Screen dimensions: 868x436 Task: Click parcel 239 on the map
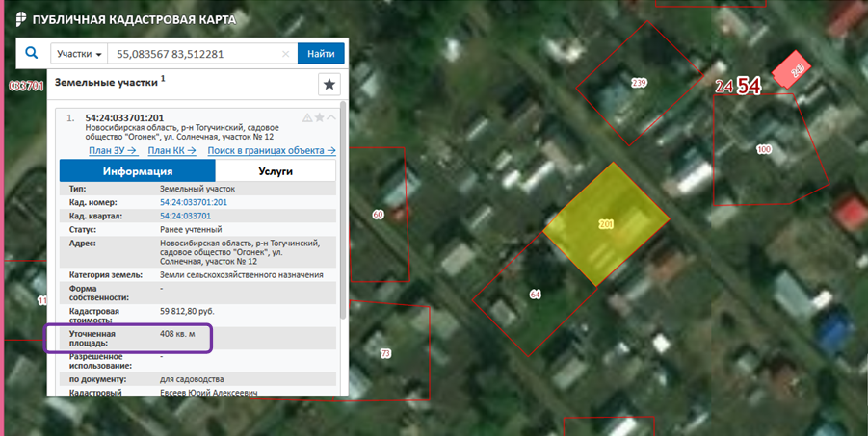[639, 83]
